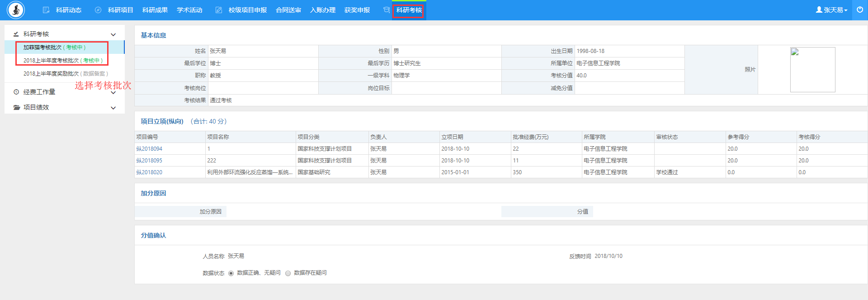Click the system logo in the header
The height and width of the screenshot is (300, 868).
(16, 10)
